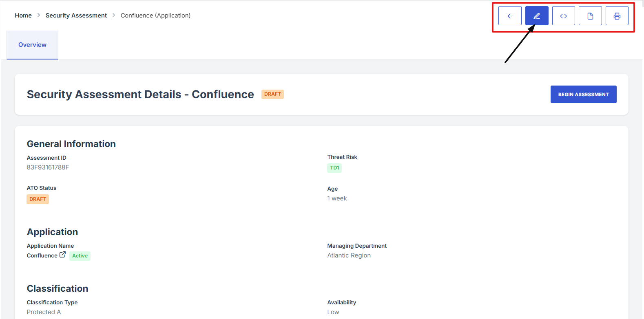Click the chevron after Security Assessment
The image size is (644, 319).
click(114, 15)
